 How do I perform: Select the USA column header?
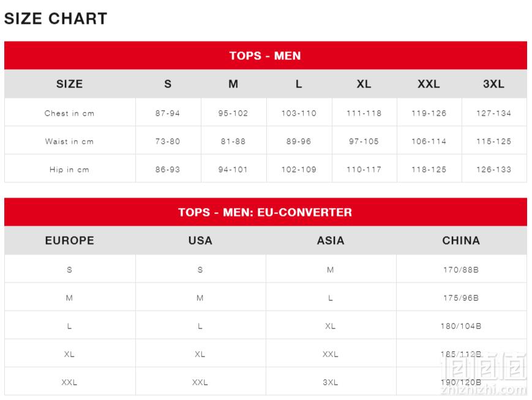tap(200, 240)
